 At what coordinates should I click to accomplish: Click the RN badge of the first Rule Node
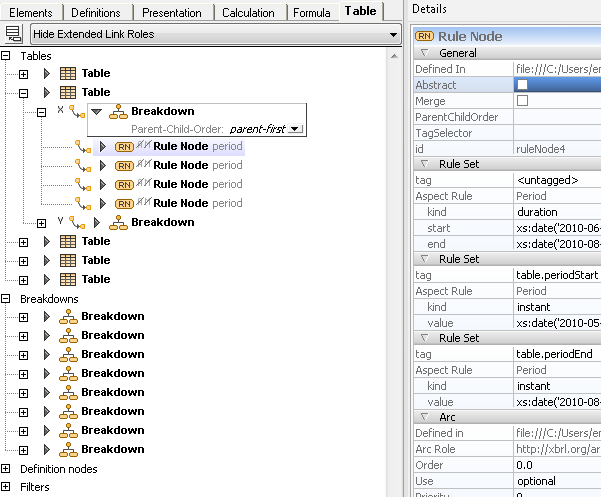(124, 146)
